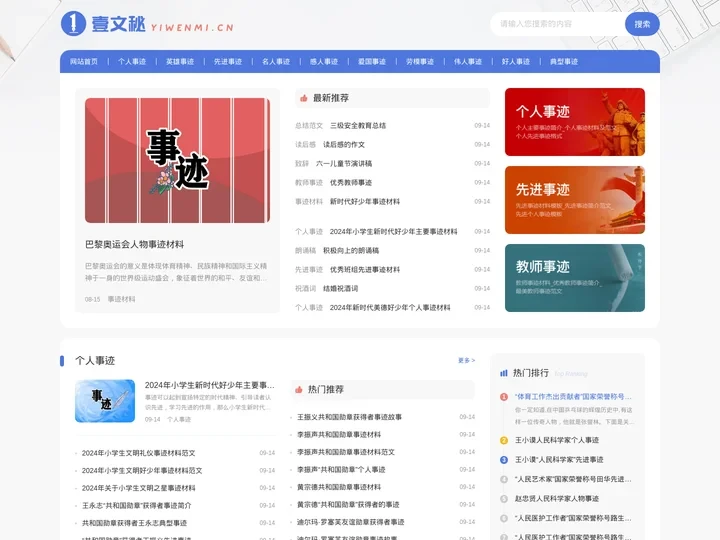Open 王小谟人民科学家个人事迹
The width and height of the screenshot is (720, 540).
(x=557, y=440)
